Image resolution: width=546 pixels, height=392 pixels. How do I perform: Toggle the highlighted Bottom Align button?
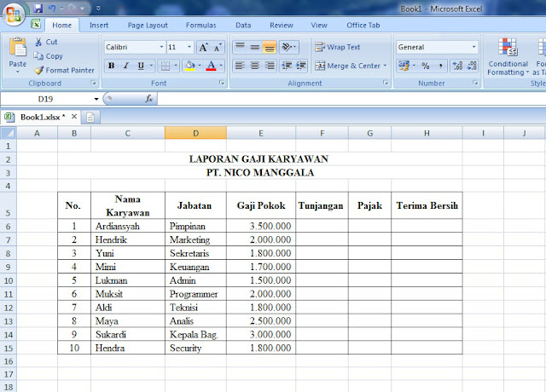[x=270, y=47]
